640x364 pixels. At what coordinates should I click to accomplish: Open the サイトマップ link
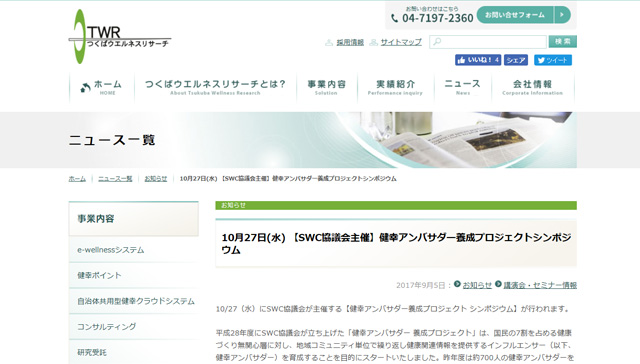[x=401, y=42]
